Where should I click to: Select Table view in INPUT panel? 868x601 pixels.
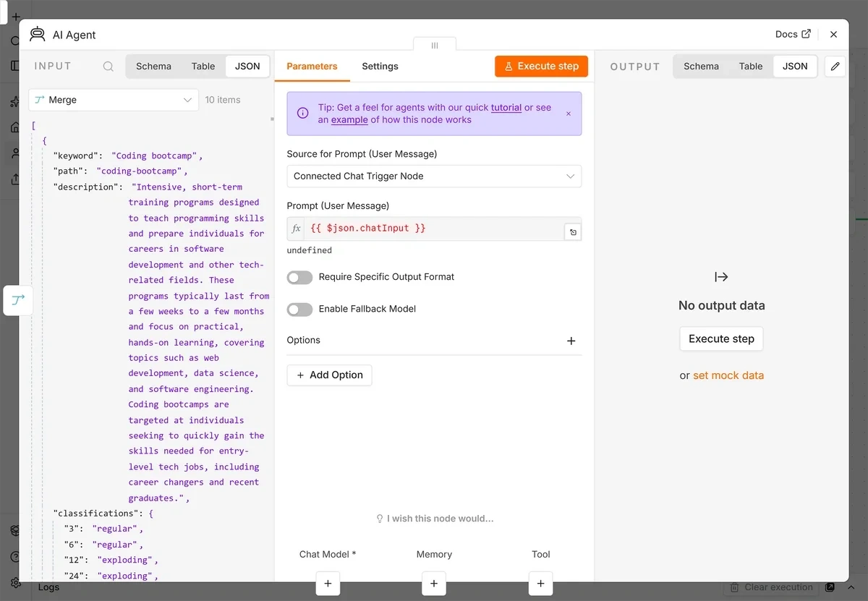click(203, 67)
